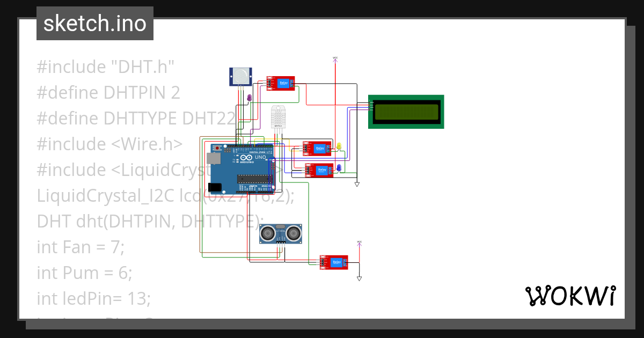Click the green LCD screen area
The height and width of the screenshot is (338, 644).
point(406,111)
